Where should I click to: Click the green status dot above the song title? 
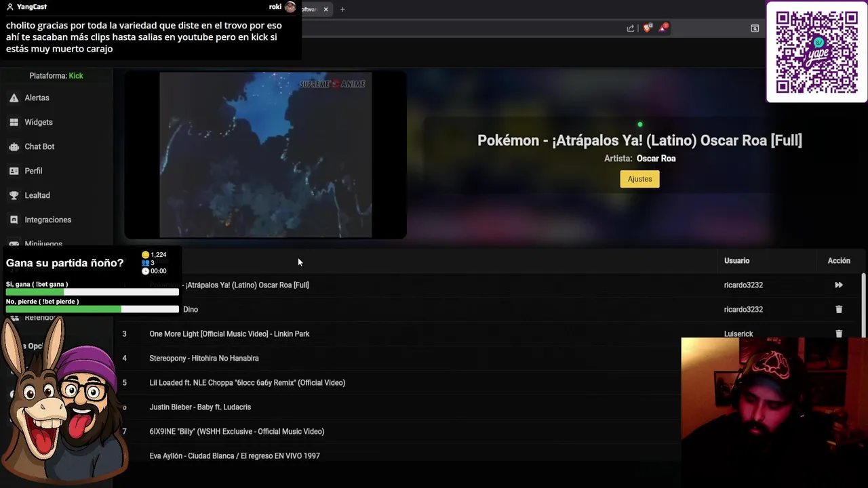click(x=639, y=125)
